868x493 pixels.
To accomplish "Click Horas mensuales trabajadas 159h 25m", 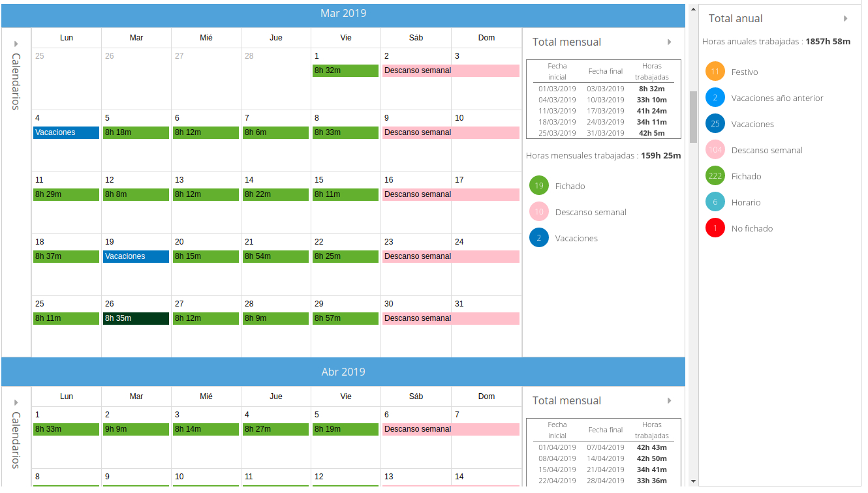I will tap(604, 156).
